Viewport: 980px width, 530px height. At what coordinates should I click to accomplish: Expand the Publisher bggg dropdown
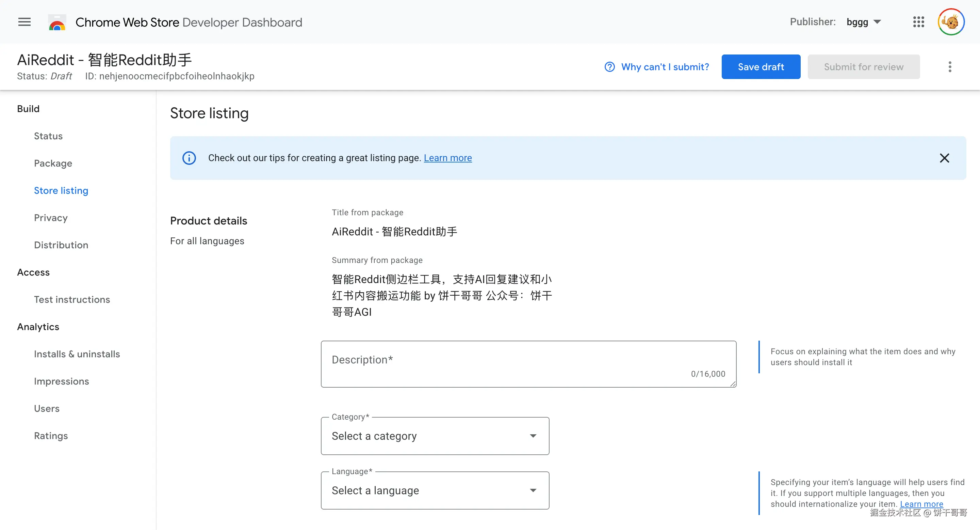coord(864,22)
